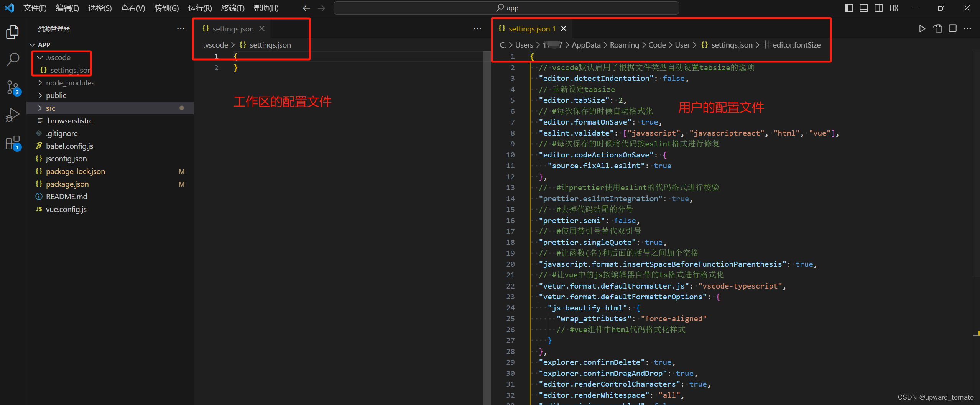Click the back navigation arrow

tap(306, 8)
